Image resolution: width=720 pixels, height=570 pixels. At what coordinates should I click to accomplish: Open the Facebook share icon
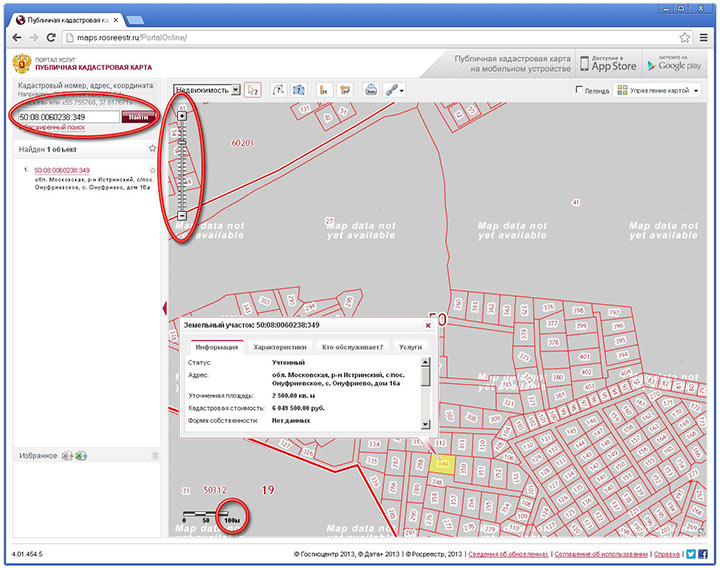tap(704, 553)
